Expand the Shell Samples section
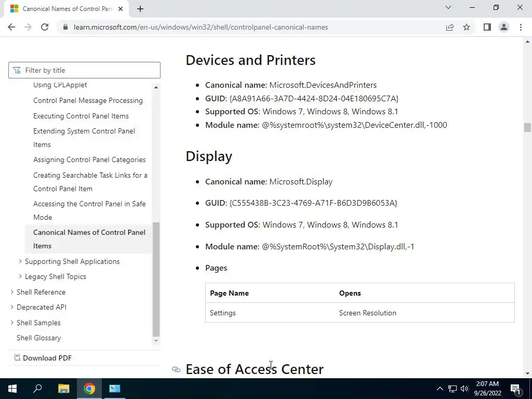The width and height of the screenshot is (532, 399). coord(12,323)
